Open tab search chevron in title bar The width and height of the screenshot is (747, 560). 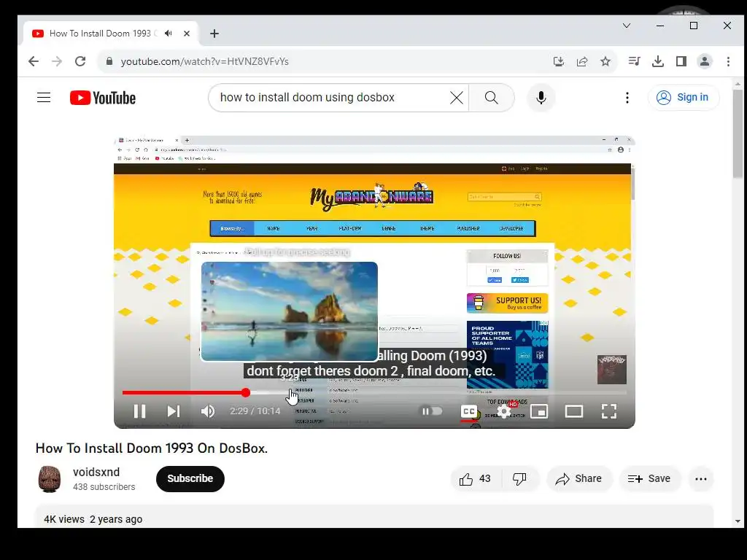(627, 26)
